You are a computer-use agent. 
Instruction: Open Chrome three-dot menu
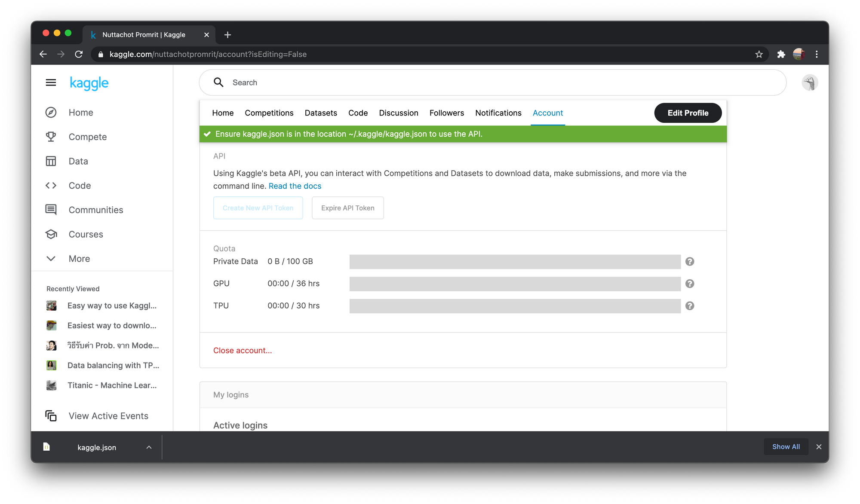tap(817, 54)
